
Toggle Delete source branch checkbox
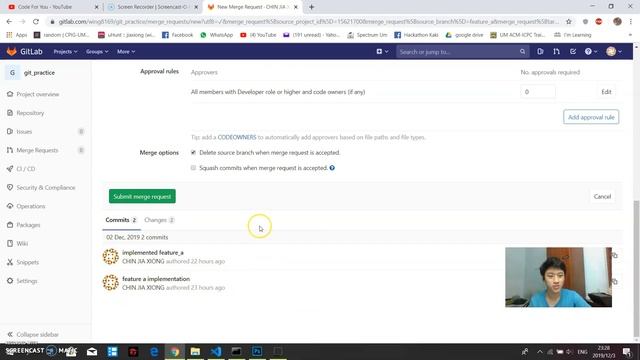click(x=193, y=152)
